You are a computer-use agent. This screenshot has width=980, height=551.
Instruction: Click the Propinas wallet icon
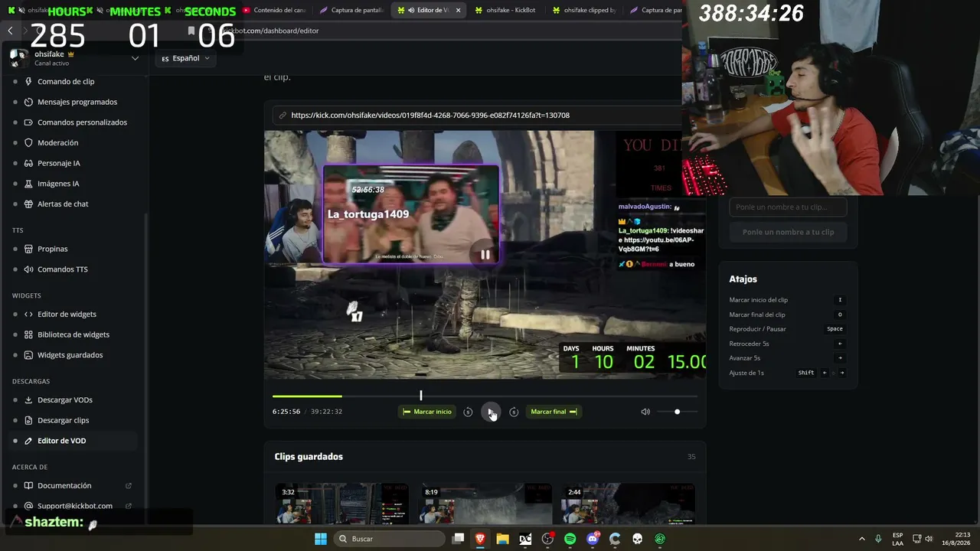28,249
